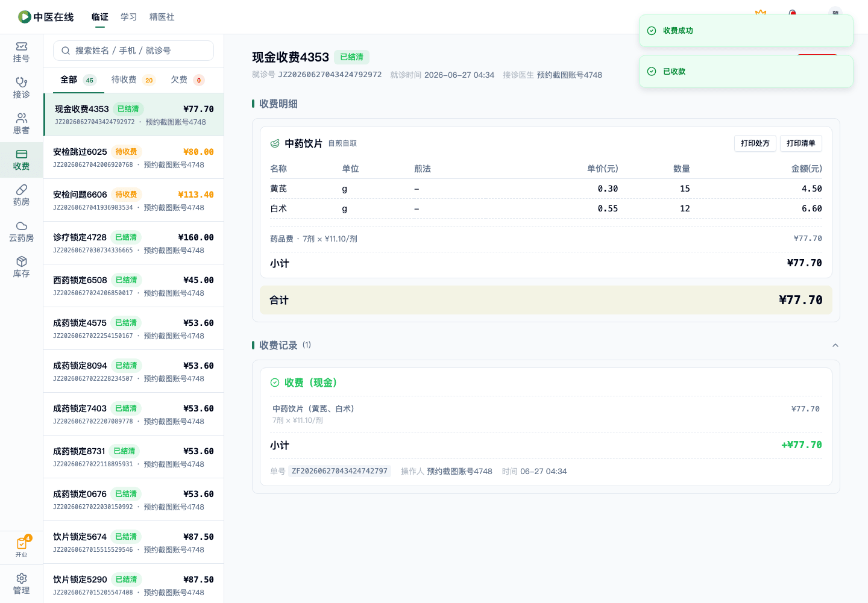Open the 挂号 registration sidebar icon
Image resolution: width=868 pixels, height=603 pixels.
click(x=21, y=52)
